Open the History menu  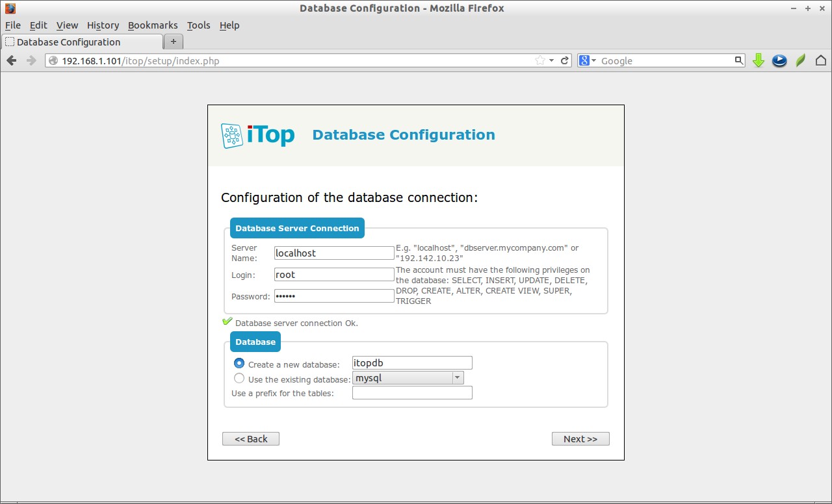(103, 25)
